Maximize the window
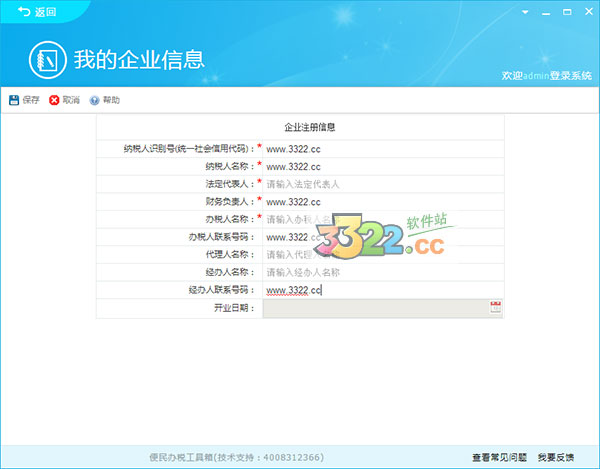600x469 pixels. coord(567,12)
